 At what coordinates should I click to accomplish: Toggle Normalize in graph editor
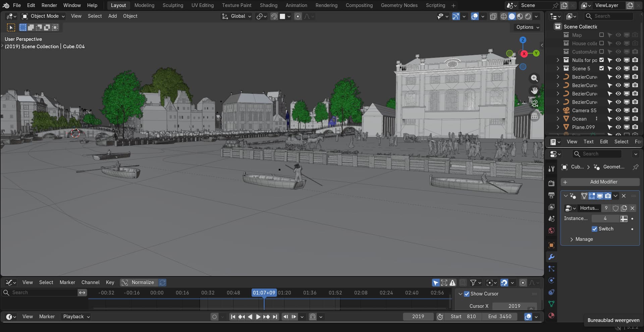tap(139, 282)
